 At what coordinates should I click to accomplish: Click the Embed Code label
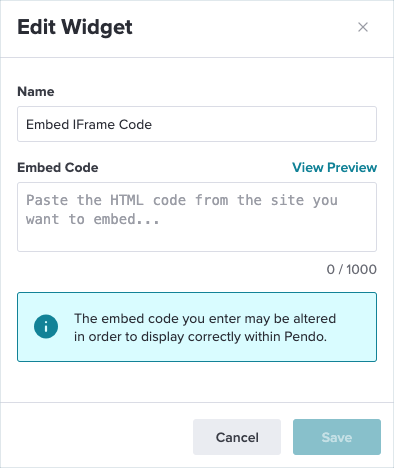point(58,167)
